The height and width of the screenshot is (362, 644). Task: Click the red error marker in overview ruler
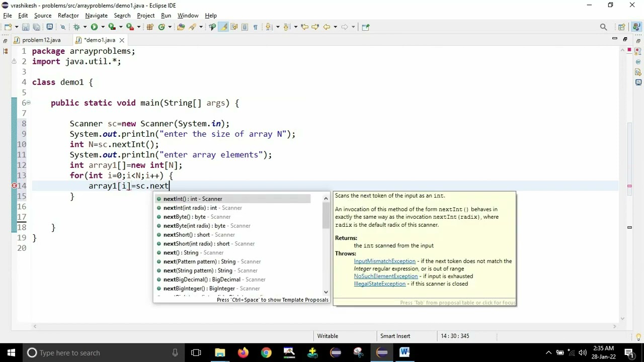click(629, 186)
